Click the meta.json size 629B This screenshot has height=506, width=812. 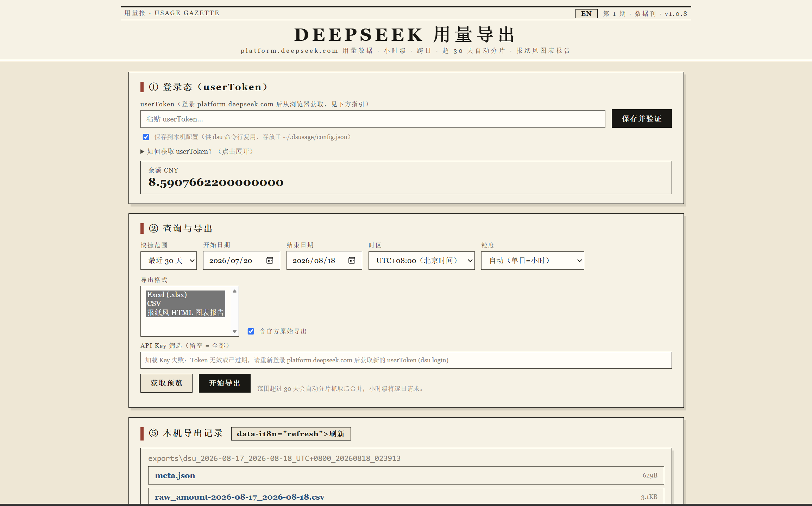click(650, 475)
